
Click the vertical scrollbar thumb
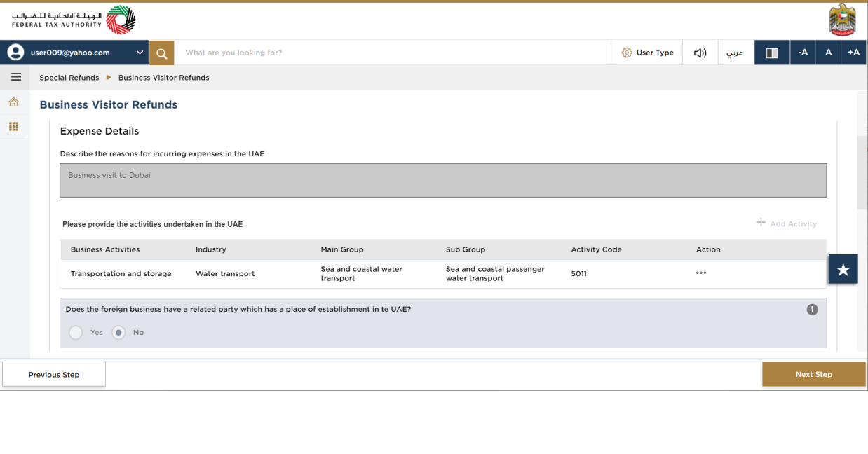pos(862,172)
